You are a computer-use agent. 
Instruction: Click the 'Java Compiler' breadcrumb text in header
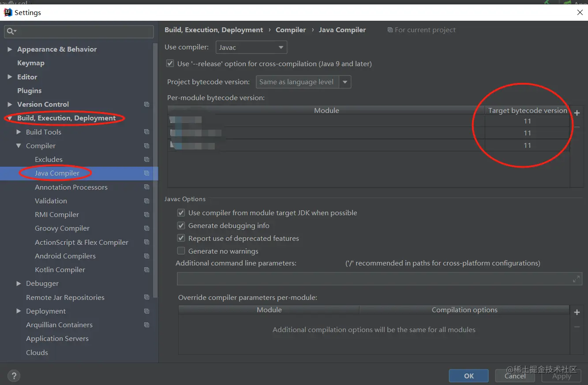pyautogui.click(x=342, y=30)
